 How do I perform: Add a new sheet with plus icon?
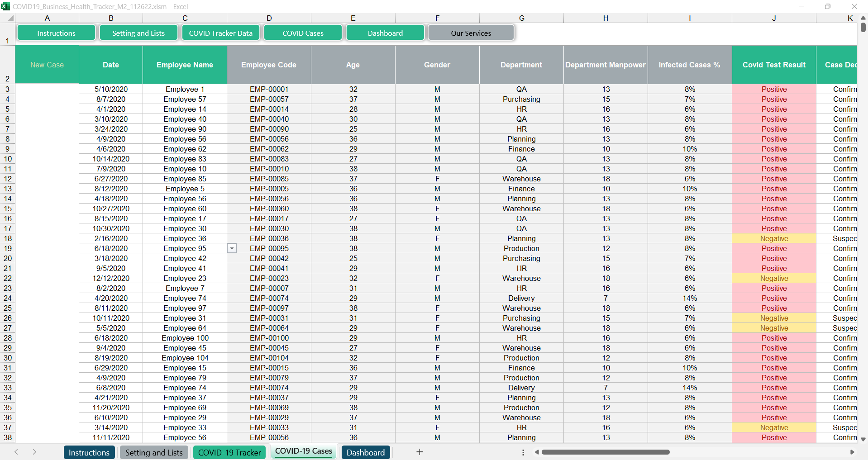pos(420,452)
